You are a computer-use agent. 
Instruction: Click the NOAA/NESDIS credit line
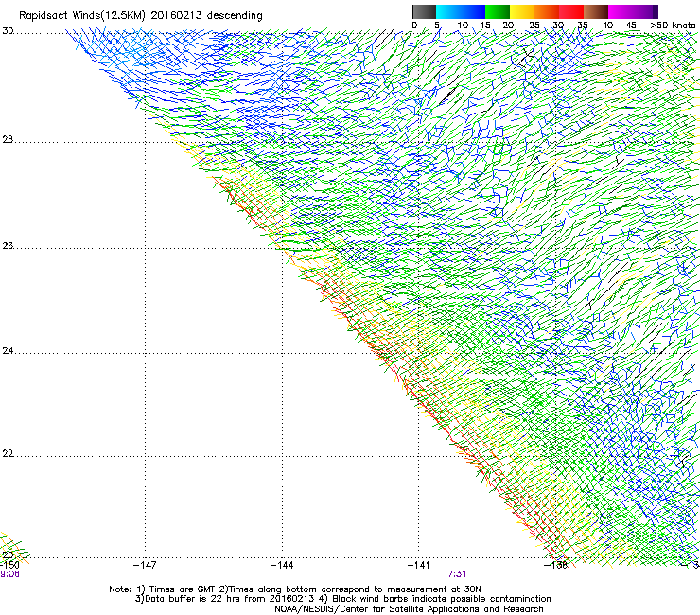[409, 609]
